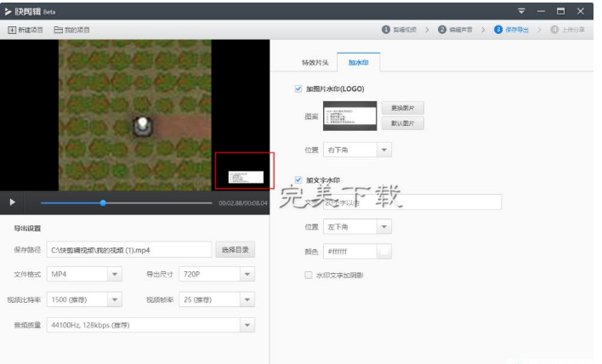The width and height of the screenshot is (602, 364).
Task: Click the 新建项目 new project icon
Action: [x=12, y=30]
